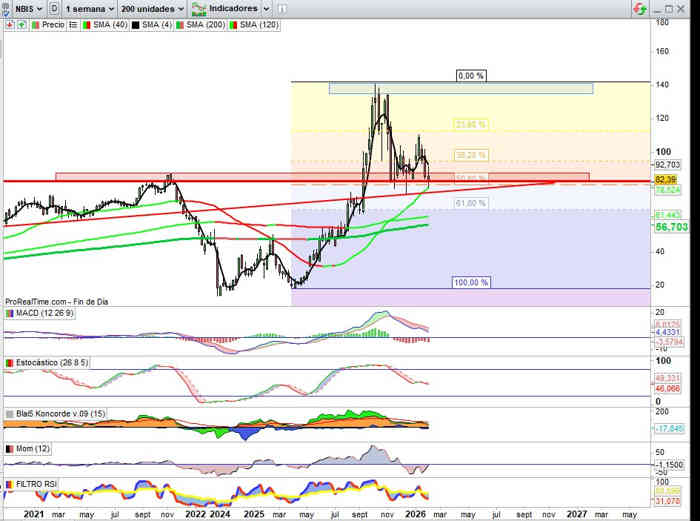Click the pin icon at top-left corner
This screenshot has width=700, height=521.
5,8
